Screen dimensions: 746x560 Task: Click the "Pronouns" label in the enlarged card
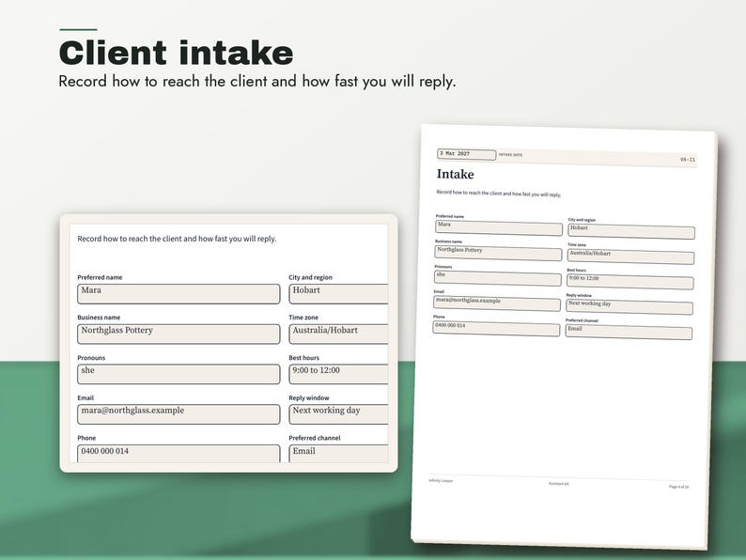point(91,358)
